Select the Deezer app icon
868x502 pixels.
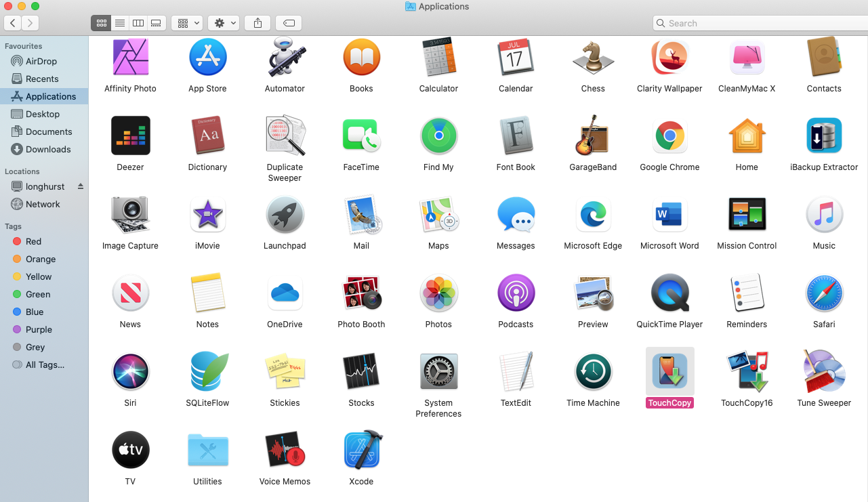coord(130,136)
